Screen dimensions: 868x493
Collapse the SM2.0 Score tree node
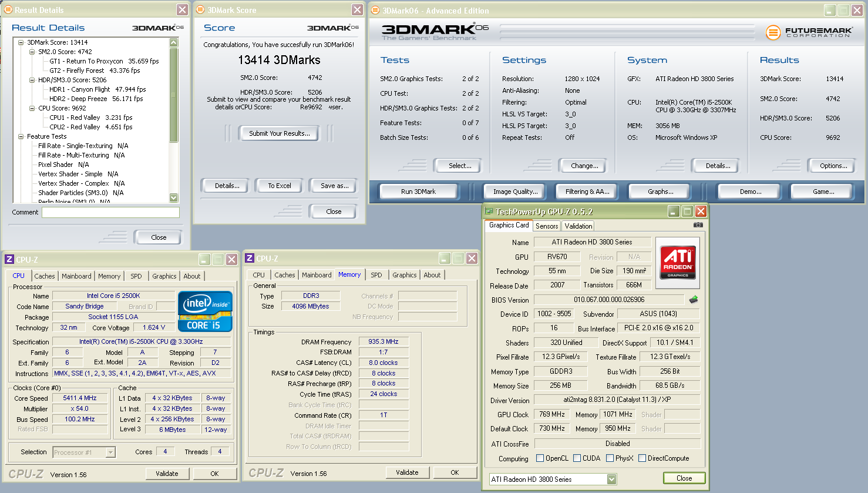click(32, 52)
